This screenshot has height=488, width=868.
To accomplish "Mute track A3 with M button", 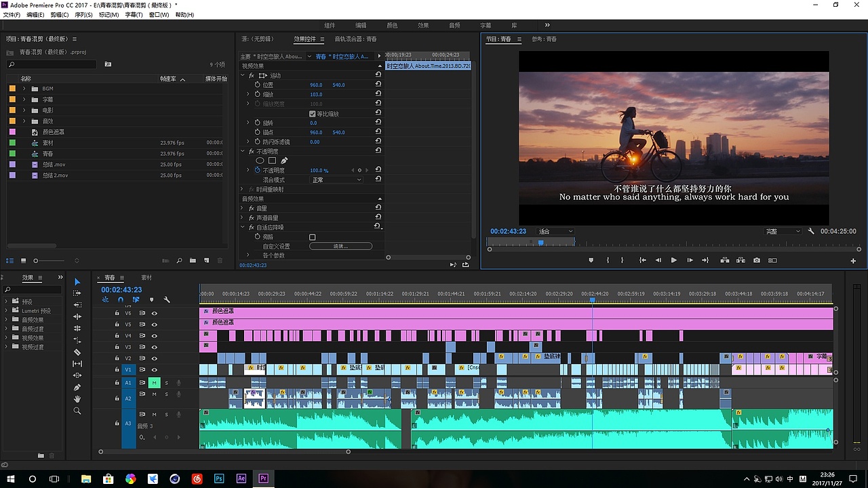I will tap(154, 414).
